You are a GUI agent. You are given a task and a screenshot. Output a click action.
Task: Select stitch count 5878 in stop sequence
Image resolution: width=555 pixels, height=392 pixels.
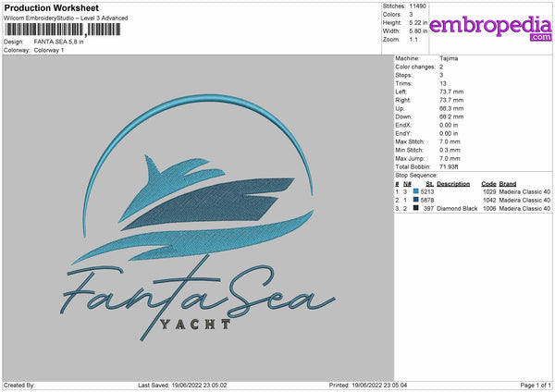tap(427, 201)
